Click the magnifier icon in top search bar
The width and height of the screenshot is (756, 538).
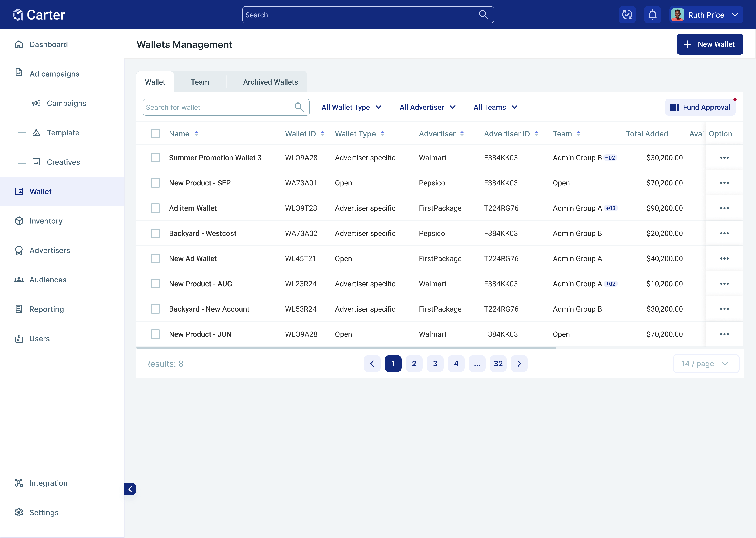click(x=483, y=15)
